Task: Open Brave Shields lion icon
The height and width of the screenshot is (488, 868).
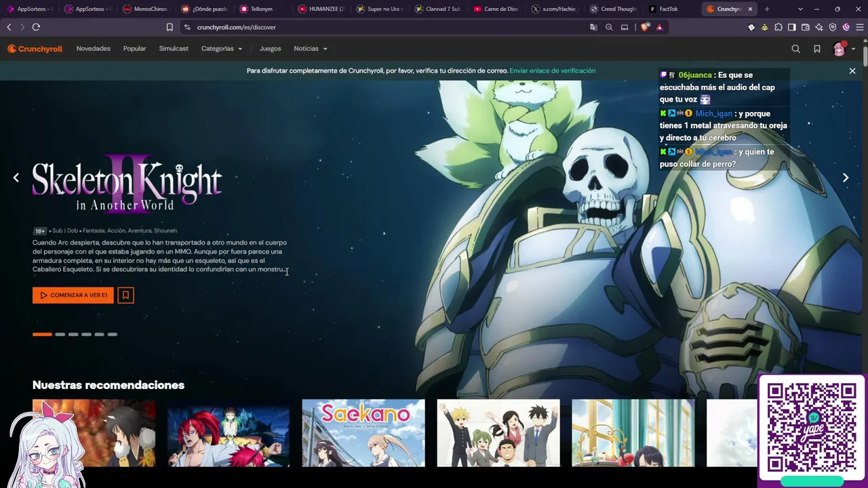Action: [x=645, y=27]
